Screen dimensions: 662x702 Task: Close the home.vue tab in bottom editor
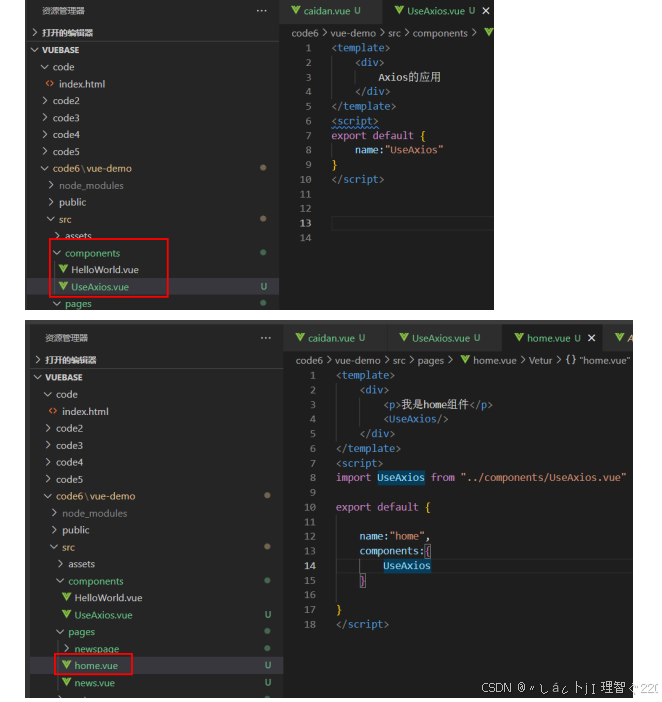click(591, 338)
